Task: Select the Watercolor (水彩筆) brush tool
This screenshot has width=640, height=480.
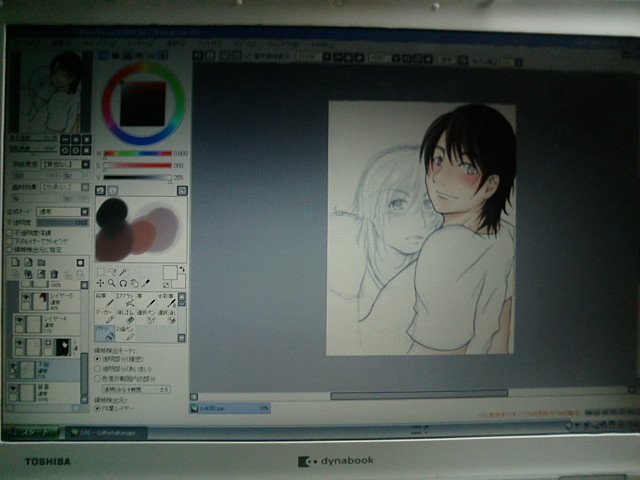Action: point(167,300)
